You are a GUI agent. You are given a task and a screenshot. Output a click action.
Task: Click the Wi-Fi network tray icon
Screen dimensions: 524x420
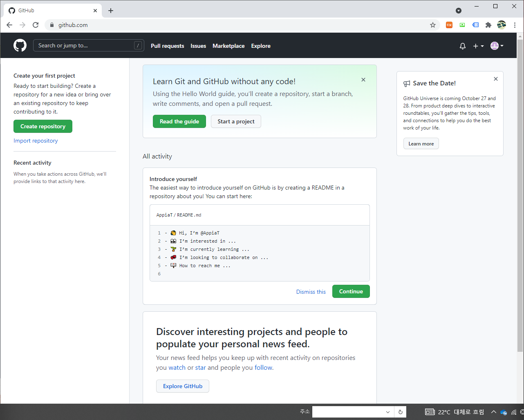coord(514,412)
